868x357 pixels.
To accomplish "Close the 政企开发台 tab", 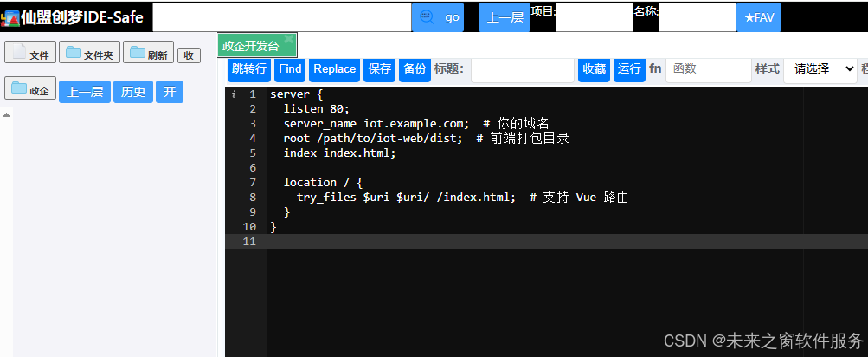I will click(x=288, y=39).
